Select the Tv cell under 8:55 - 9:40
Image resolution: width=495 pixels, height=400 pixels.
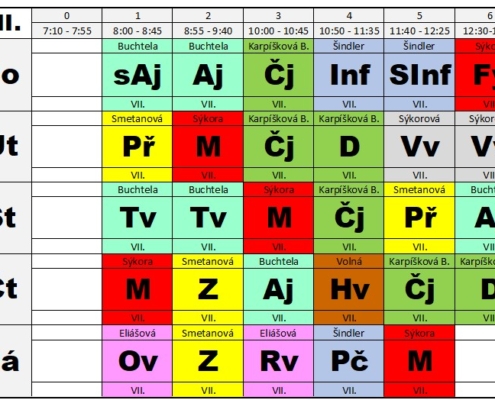[208, 218]
